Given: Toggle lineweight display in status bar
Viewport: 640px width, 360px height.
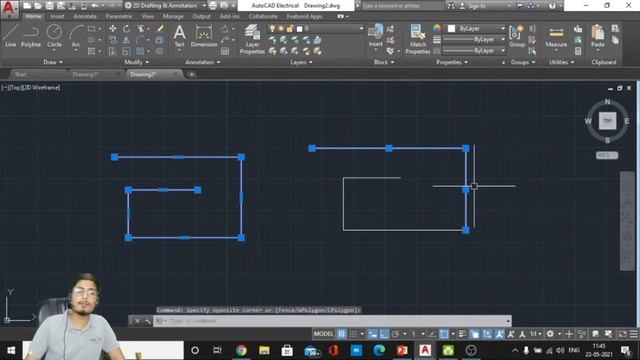Looking at the screenshot, I should pos(462,334).
